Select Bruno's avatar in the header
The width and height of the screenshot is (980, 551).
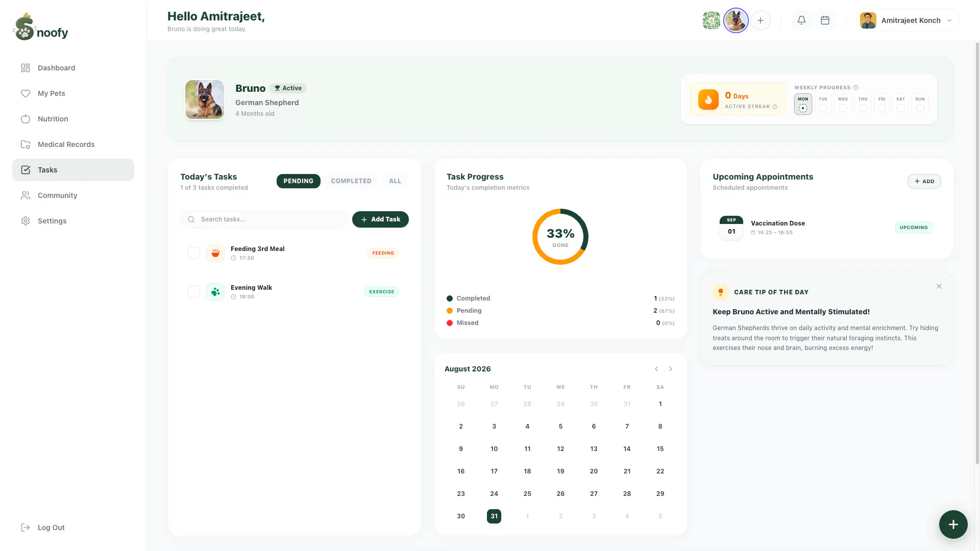(736, 20)
